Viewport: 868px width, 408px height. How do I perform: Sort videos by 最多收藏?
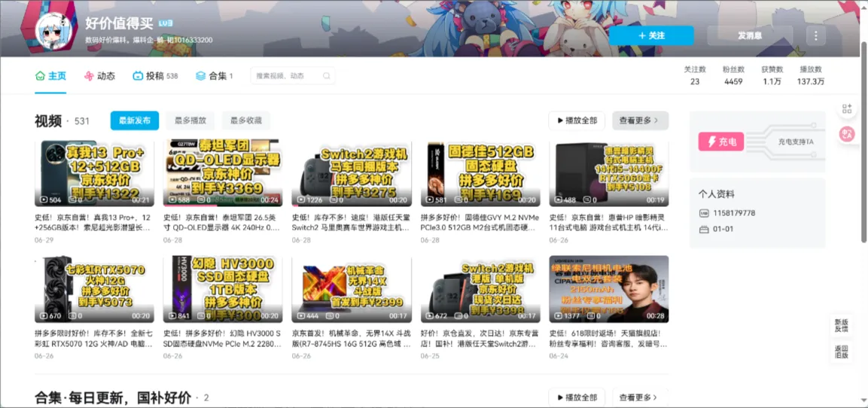pyautogui.click(x=246, y=120)
